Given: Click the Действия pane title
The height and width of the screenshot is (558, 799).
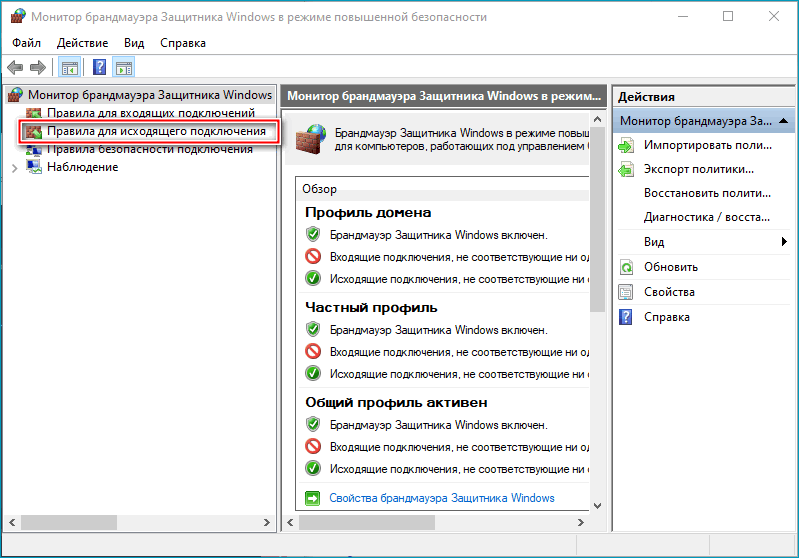Looking at the screenshot, I should [646, 97].
